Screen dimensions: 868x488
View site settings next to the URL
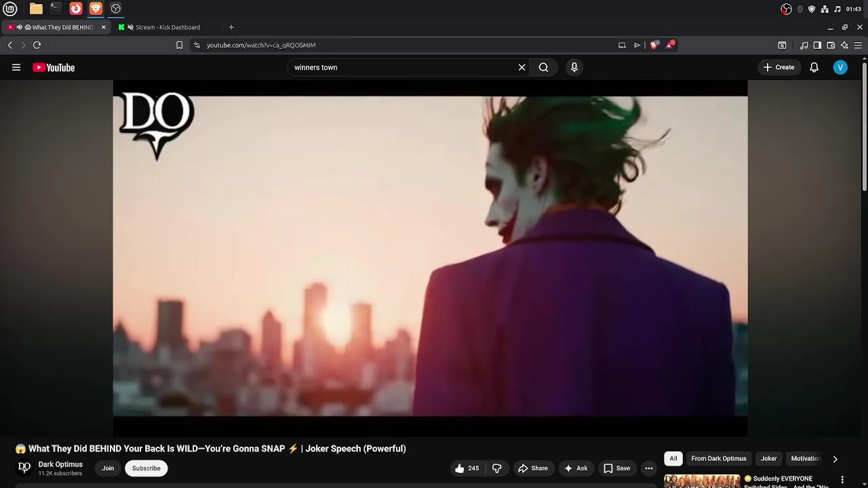point(197,45)
